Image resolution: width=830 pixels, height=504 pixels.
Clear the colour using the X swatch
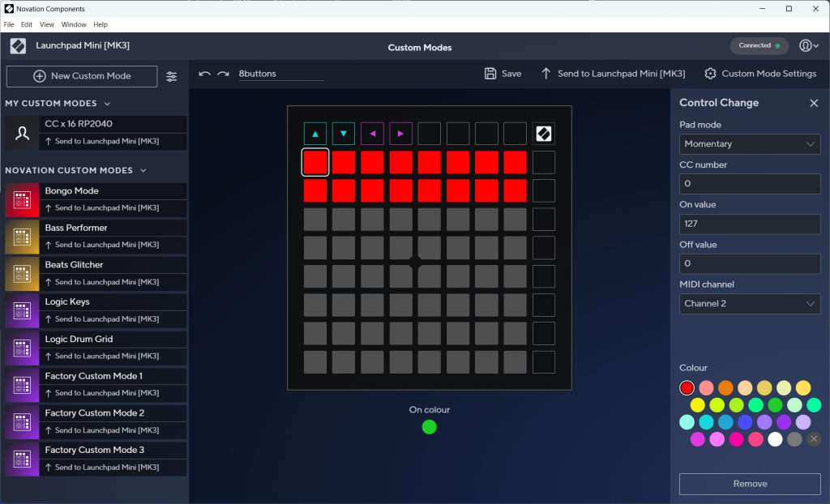814,438
